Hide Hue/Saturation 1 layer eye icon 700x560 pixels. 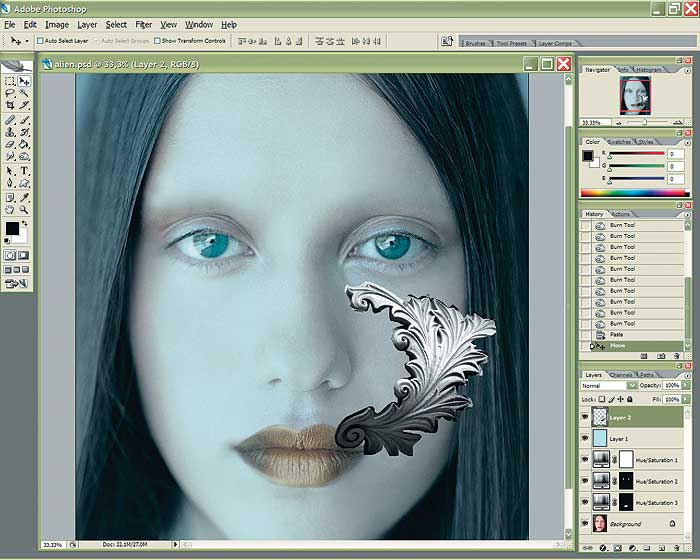click(585, 460)
